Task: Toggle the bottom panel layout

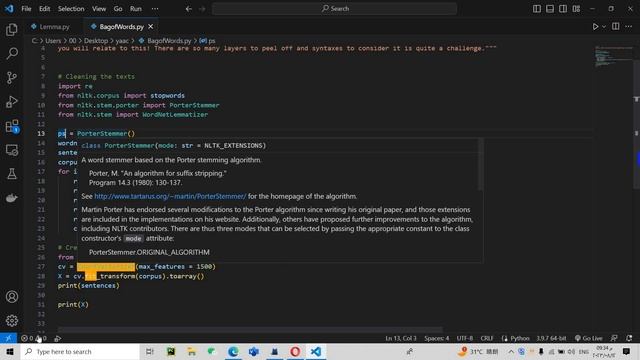Action: pos(550,9)
